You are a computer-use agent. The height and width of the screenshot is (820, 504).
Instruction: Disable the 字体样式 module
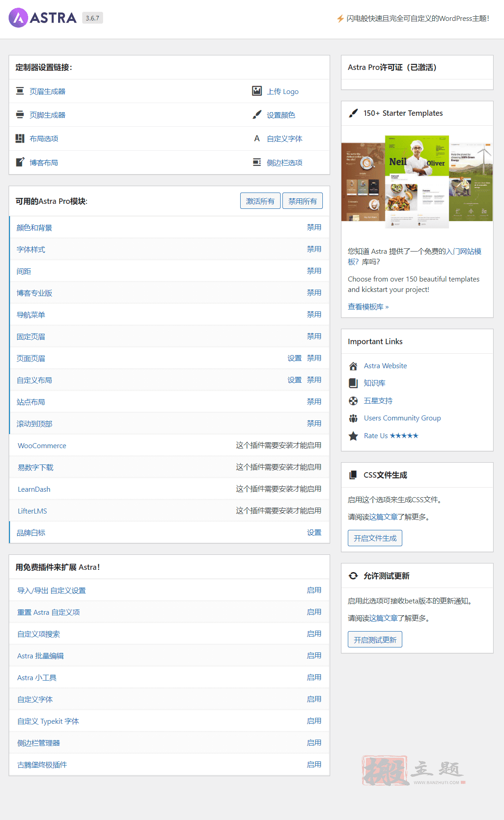(x=314, y=249)
